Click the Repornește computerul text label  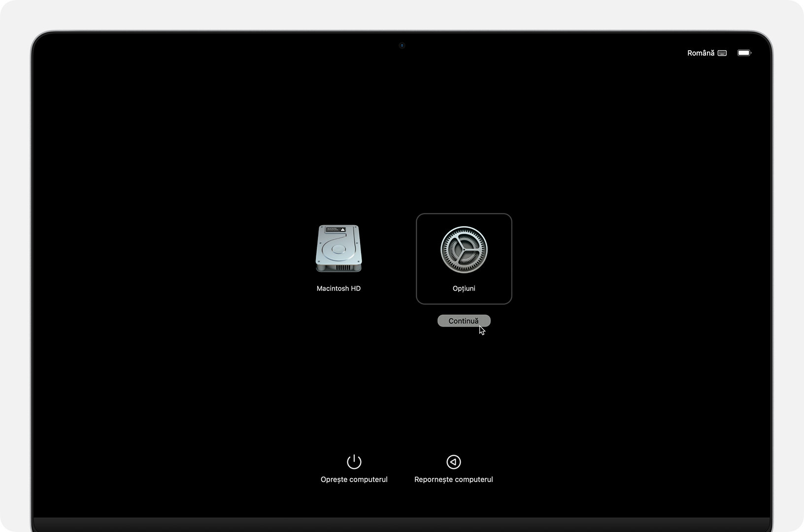(x=453, y=479)
